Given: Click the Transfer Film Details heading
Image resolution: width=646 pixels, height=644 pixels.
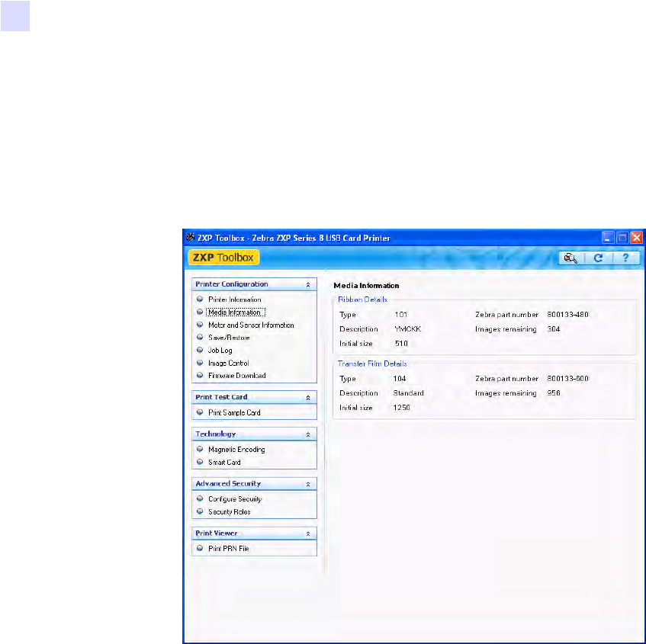Looking at the screenshot, I should click(372, 364).
